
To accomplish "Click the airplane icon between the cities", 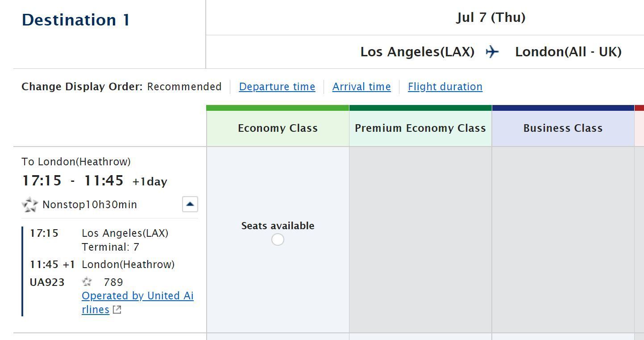I will click(492, 52).
